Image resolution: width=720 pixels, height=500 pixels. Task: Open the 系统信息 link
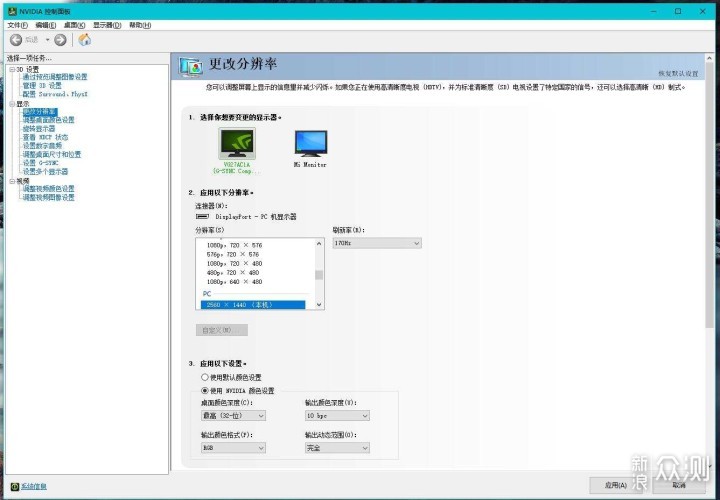(34, 486)
